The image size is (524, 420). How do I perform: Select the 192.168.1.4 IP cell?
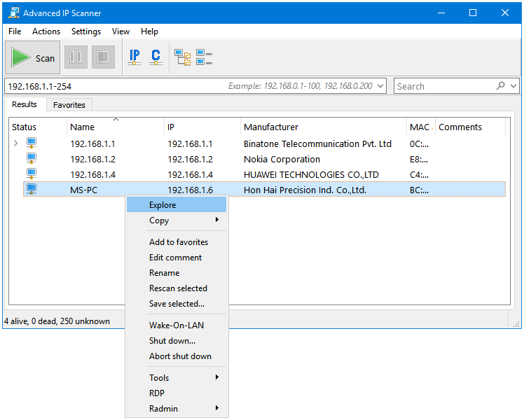tap(190, 174)
